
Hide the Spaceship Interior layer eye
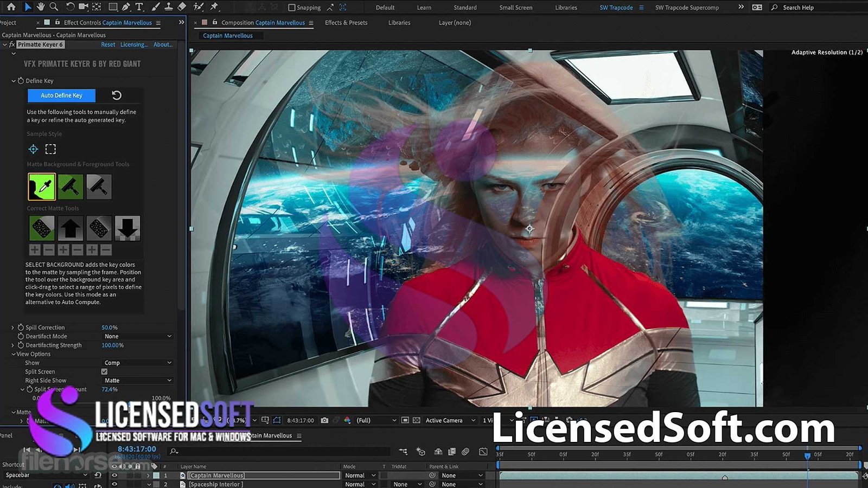point(114,484)
